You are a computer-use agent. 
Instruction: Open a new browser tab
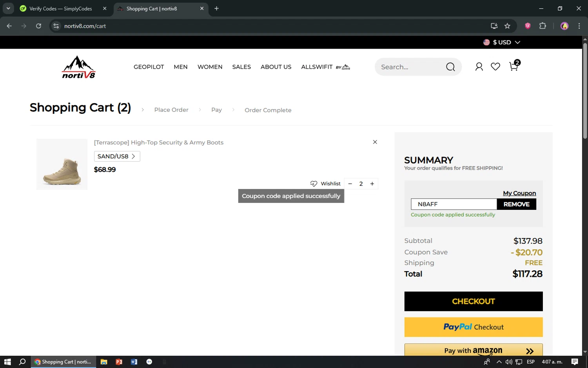[x=216, y=9]
